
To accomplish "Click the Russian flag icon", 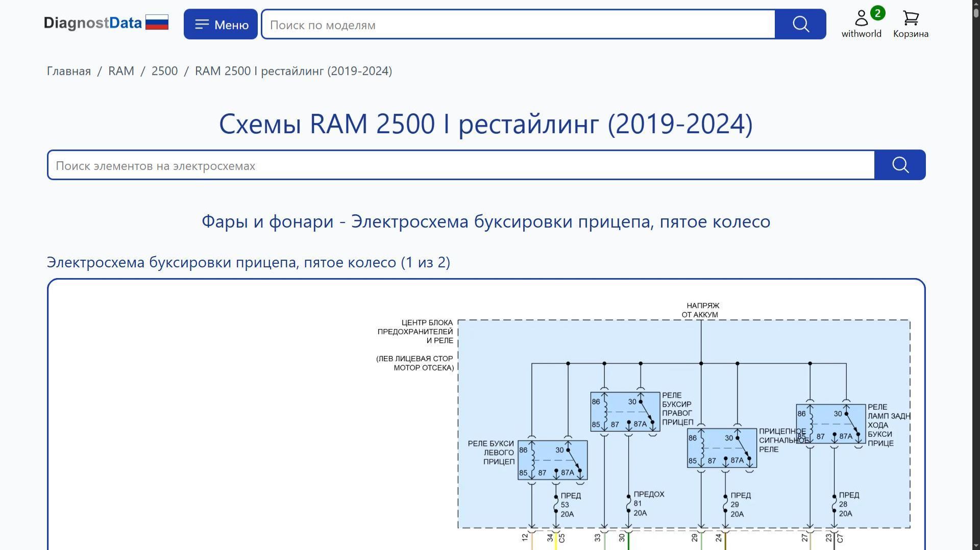I will (x=157, y=22).
